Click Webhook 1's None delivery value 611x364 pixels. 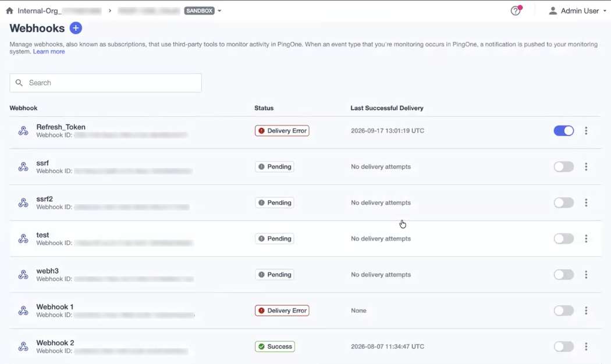[358, 311]
